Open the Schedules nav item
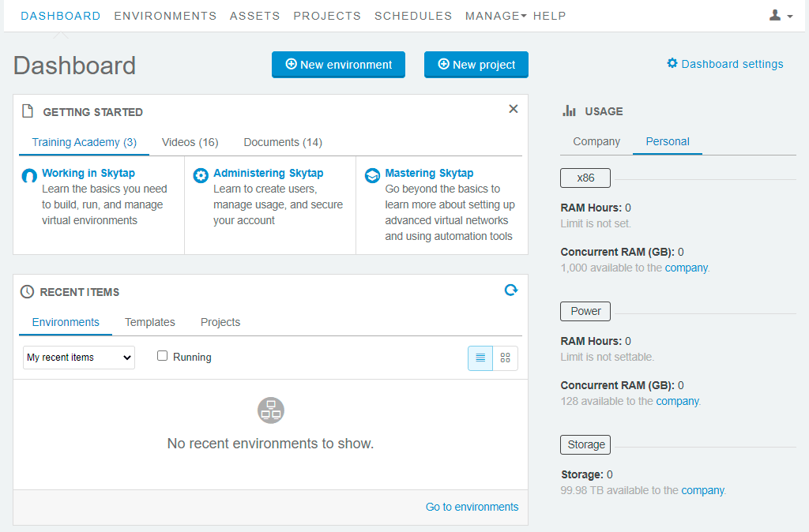The height and width of the screenshot is (532, 809). pos(413,16)
